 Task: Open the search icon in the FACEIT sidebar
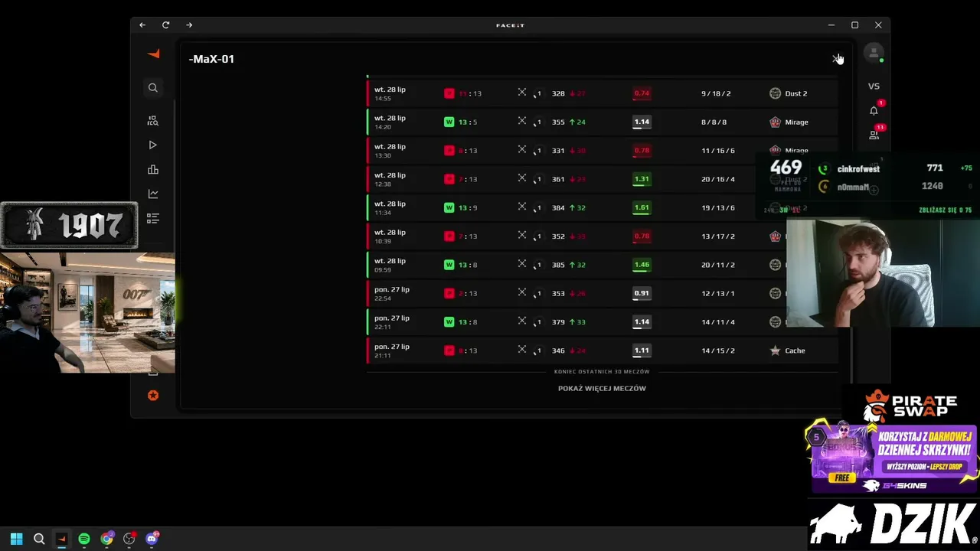pyautogui.click(x=153, y=88)
